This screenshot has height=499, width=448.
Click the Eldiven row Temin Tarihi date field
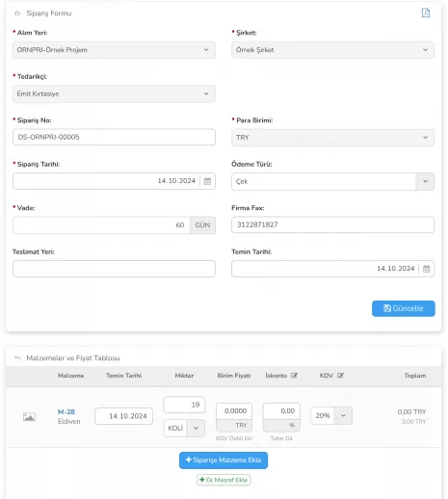(123, 416)
